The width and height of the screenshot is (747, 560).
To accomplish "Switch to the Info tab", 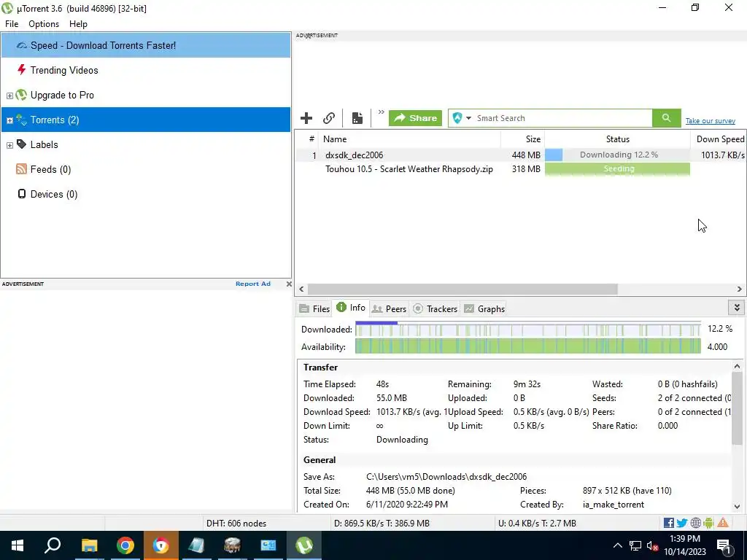I will pos(351,308).
